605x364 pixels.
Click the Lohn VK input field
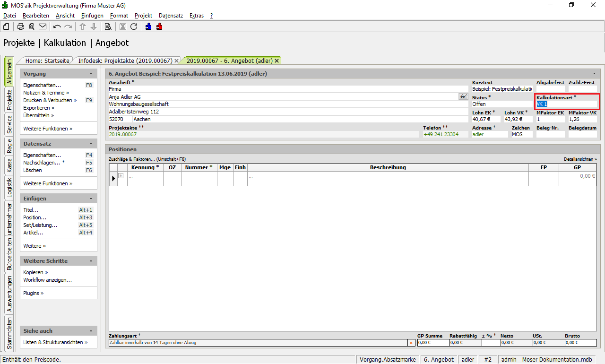click(518, 119)
